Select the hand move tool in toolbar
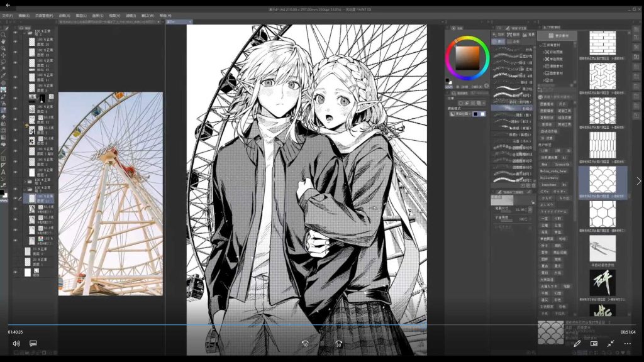Image resolution: width=644 pixels, height=362 pixels. click(x=4, y=41)
